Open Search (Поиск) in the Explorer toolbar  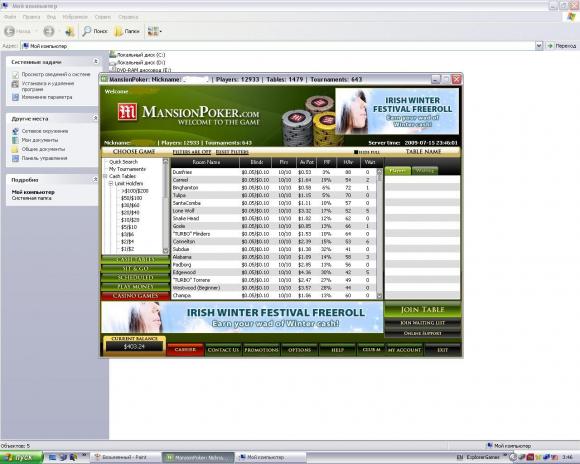(95, 31)
